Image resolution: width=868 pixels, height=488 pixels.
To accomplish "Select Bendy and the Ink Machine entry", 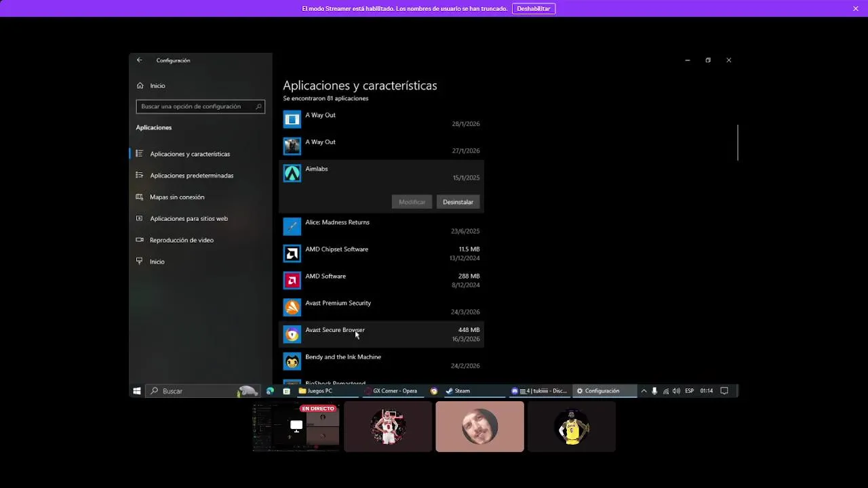I will click(x=343, y=357).
